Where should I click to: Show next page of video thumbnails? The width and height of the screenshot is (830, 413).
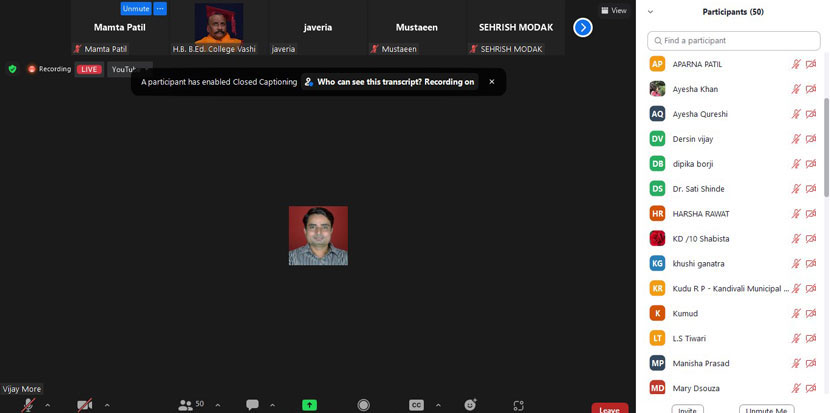click(583, 27)
